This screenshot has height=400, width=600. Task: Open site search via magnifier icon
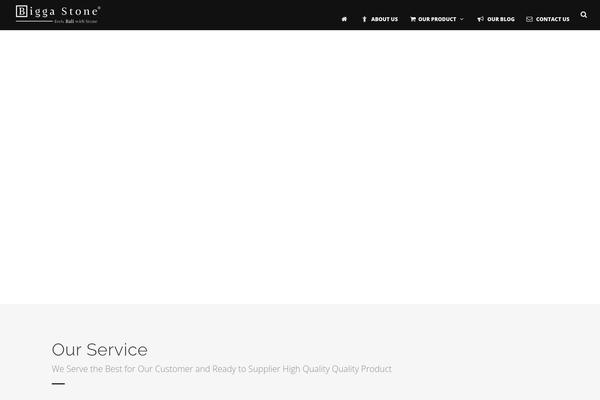coord(584,15)
